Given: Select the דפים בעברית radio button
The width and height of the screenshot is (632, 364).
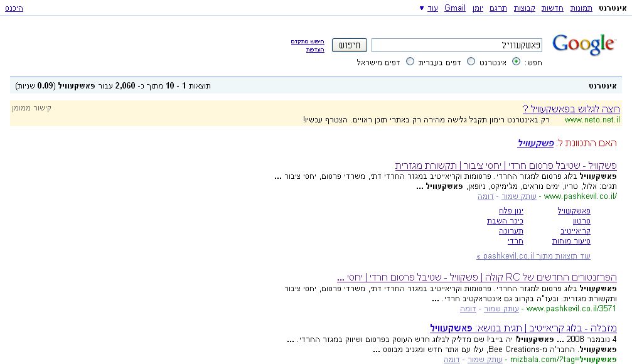Looking at the screenshot, I should tap(471, 62).
